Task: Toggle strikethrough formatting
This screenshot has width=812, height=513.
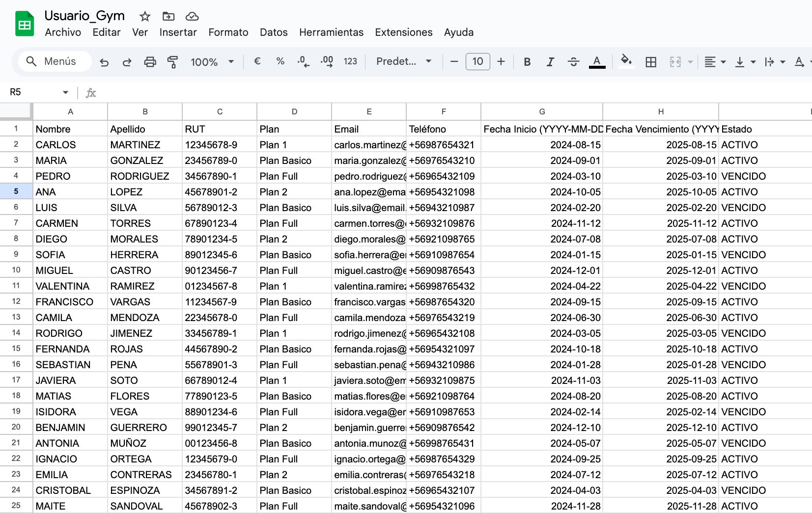Action: pos(573,62)
